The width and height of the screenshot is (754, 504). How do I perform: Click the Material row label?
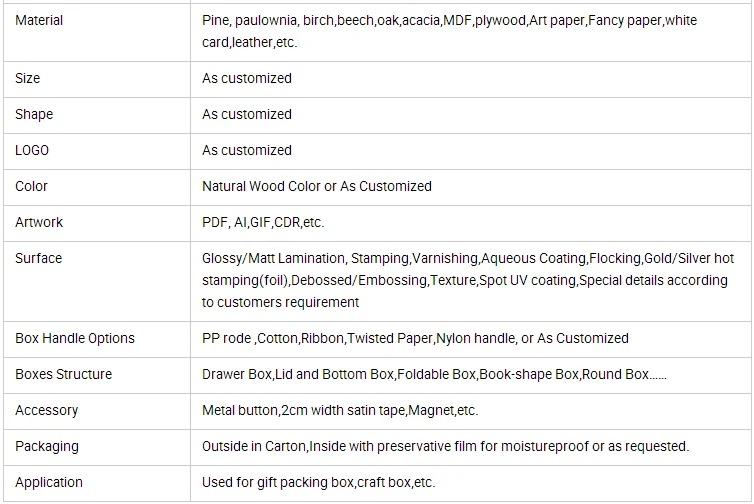pyautogui.click(x=39, y=20)
